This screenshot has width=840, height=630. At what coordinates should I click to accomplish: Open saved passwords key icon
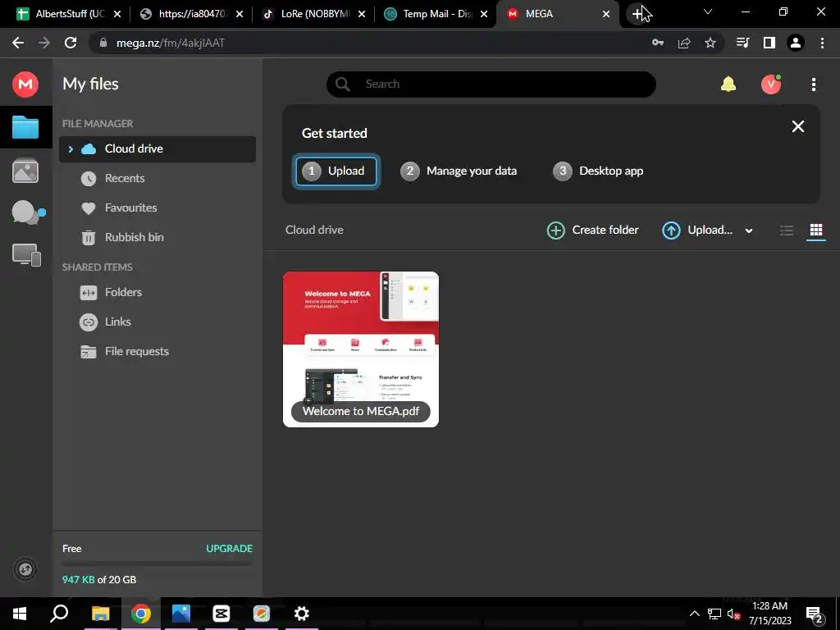658,43
